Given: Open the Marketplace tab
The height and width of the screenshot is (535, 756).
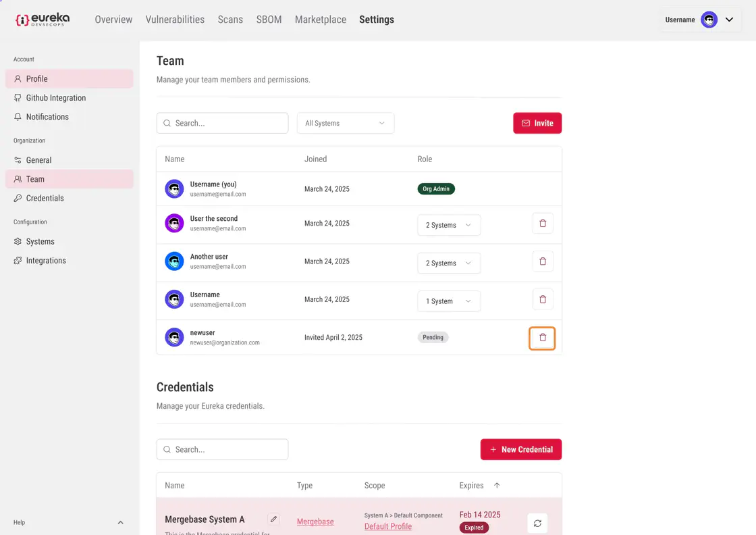Looking at the screenshot, I should tap(320, 20).
